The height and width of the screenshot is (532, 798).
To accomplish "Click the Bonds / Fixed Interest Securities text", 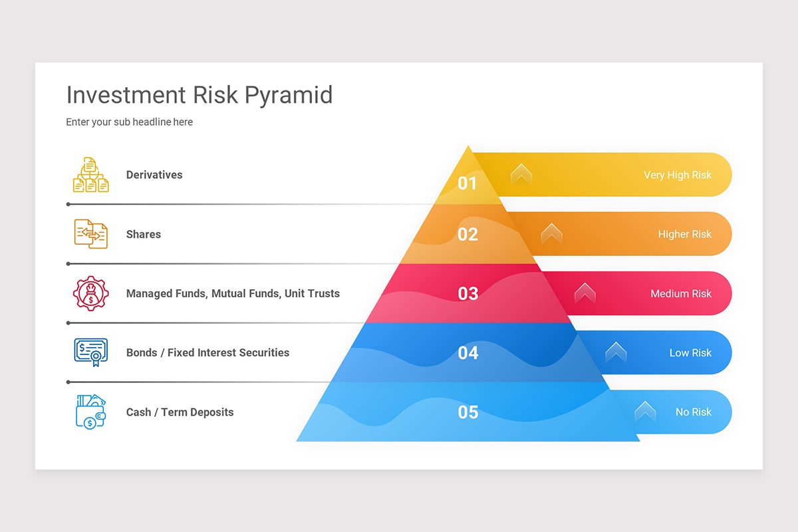I will pos(207,352).
